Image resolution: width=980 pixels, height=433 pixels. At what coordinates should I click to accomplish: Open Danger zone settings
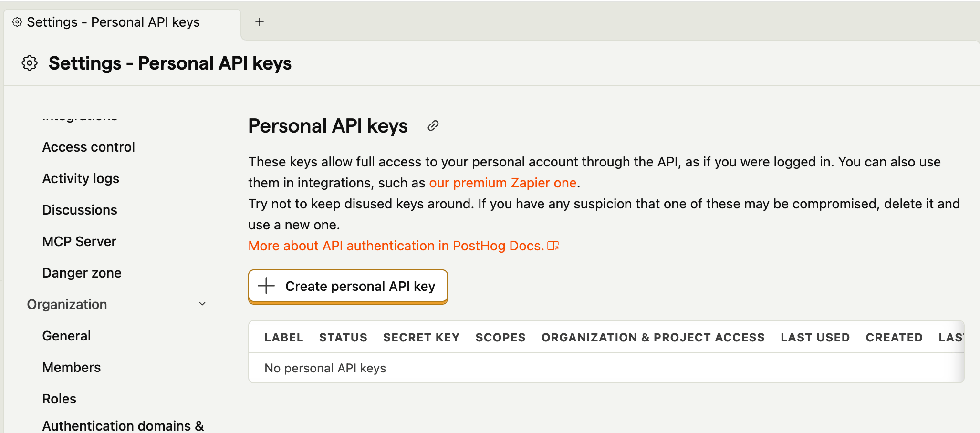pos(82,273)
